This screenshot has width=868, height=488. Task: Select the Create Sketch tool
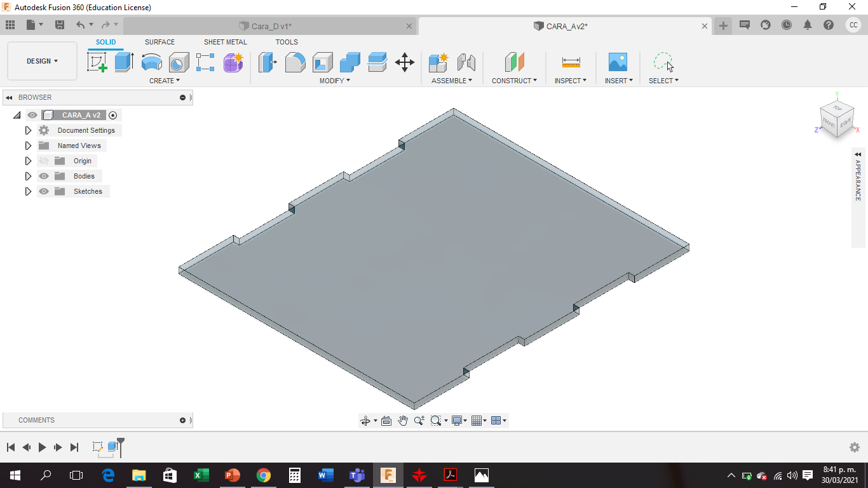click(x=97, y=62)
